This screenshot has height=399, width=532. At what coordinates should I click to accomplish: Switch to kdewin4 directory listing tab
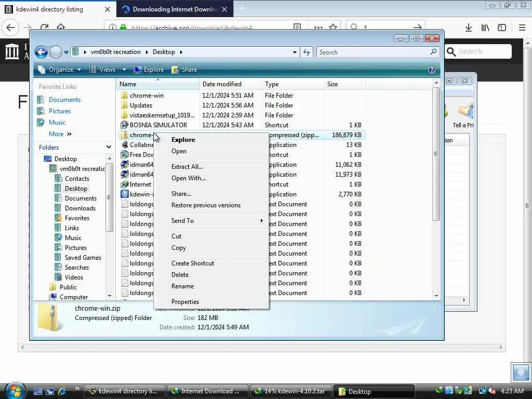click(58, 9)
